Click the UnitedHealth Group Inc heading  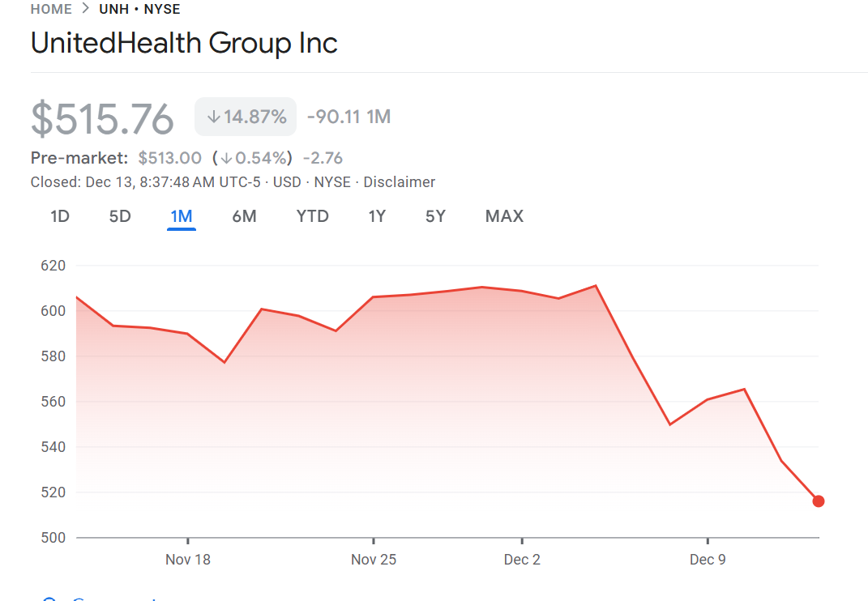coord(184,43)
